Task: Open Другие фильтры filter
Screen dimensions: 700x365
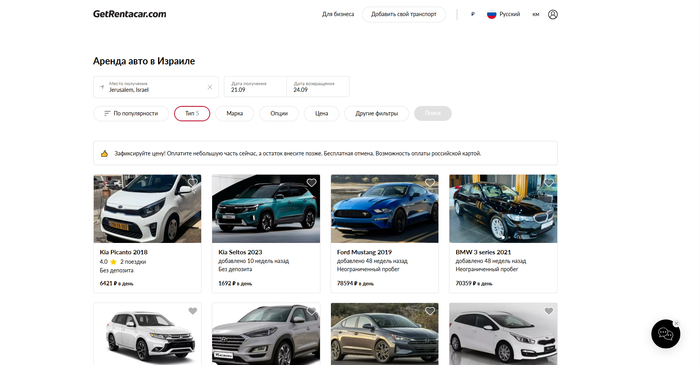Action: [376, 113]
